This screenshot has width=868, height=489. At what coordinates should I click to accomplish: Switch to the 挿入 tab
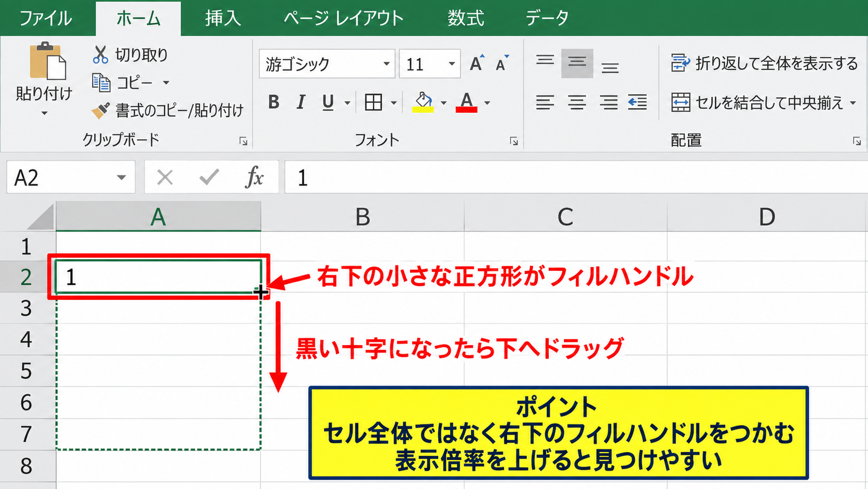pyautogui.click(x=223, y=18)
